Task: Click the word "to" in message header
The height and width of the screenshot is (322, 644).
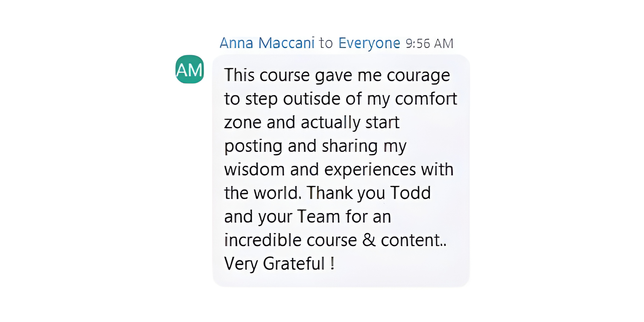Action: 326,43
